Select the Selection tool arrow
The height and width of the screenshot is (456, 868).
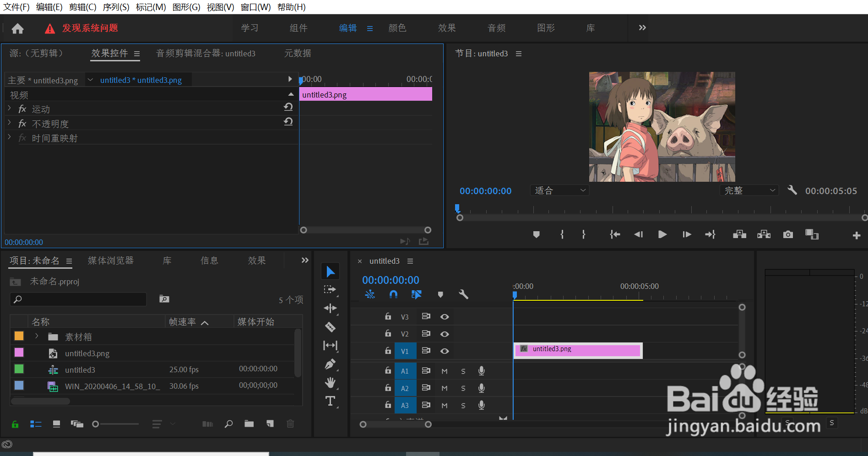pyautogui.click(x=330, y=271)
